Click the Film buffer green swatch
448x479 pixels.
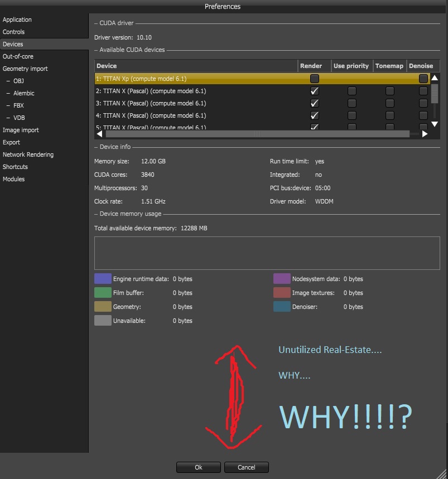point(103,293)
